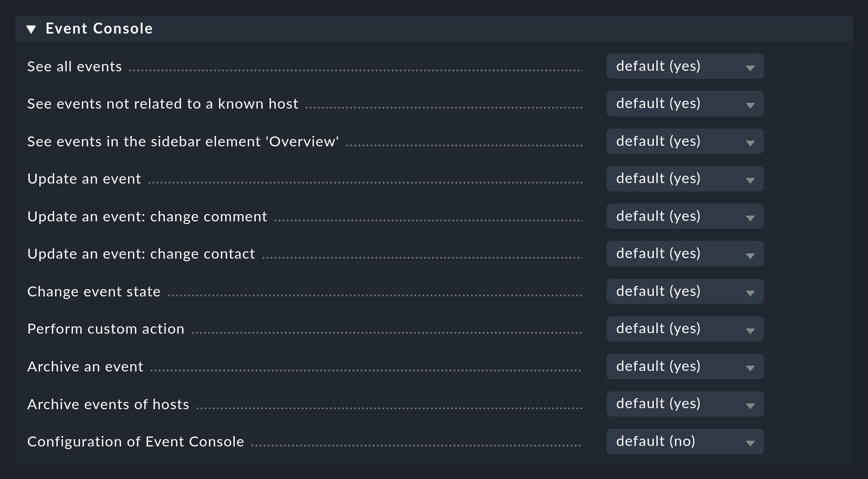Open the 'change contact' permission dropdown
The width and height of the screenshot is (868, 479).
[684, 253]
